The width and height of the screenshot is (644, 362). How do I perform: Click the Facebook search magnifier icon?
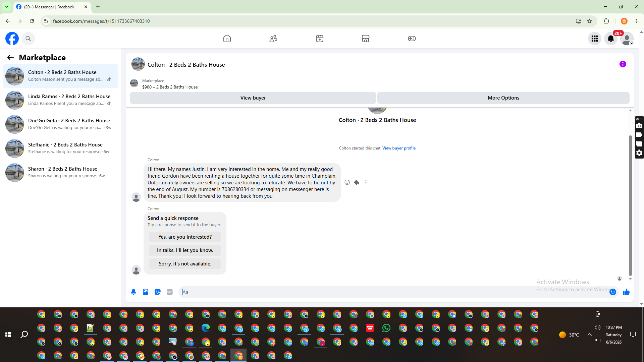(x=28, y=39)
